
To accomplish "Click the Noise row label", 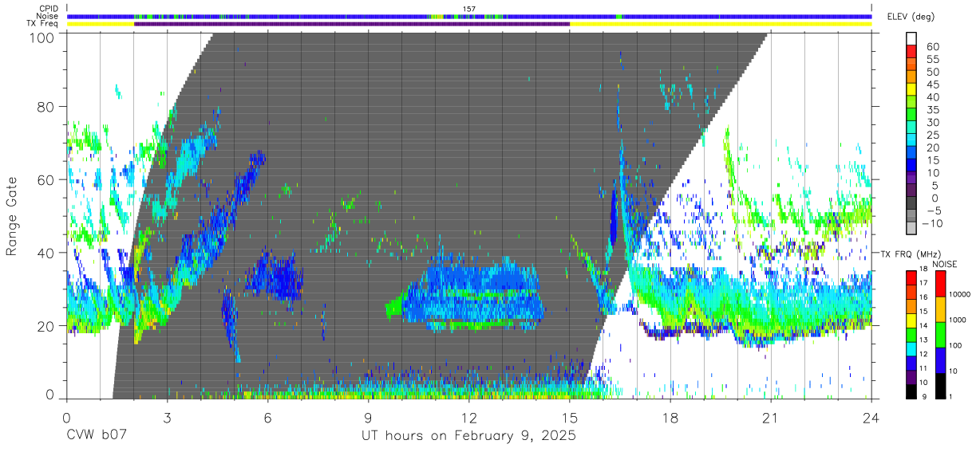I will pos(47,16).
